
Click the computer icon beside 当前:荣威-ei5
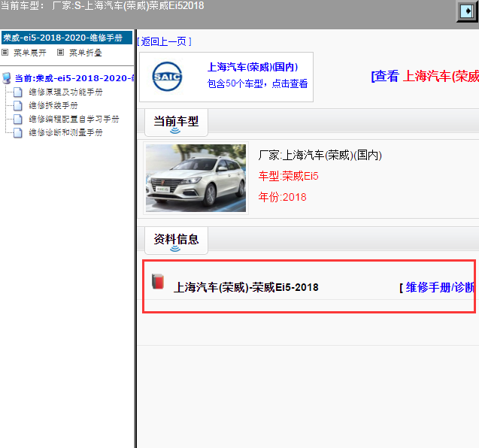(x=7, y=78)
